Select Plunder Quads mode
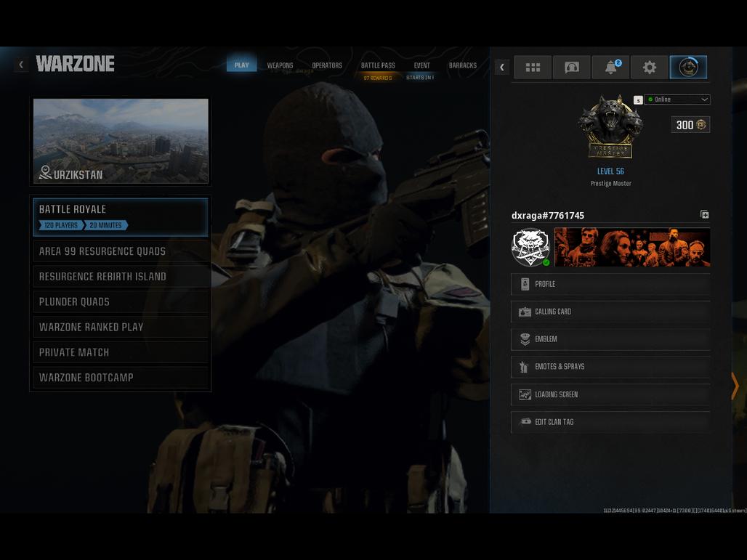The width and height of the screenshot is (747, 560). tap(121, 302)
